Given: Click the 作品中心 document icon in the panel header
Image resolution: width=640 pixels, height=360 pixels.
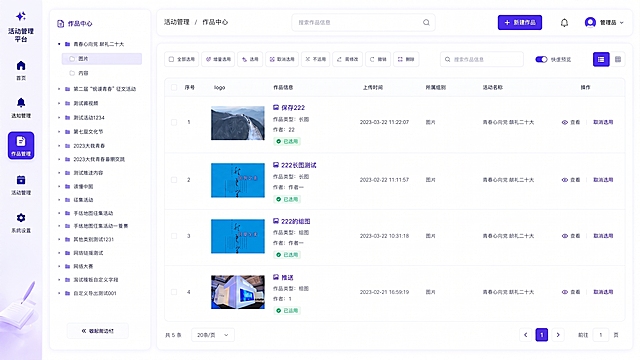Looking at the screenshot, I should tap(60, 24).
